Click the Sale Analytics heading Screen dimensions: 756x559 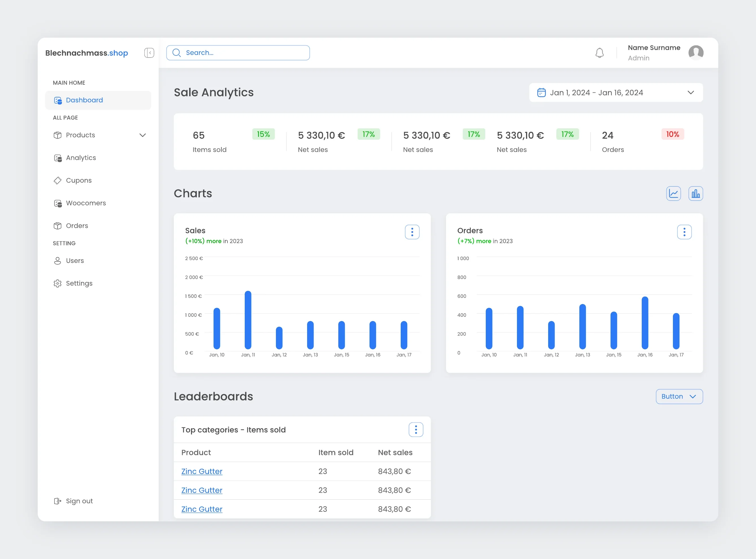tap(214, 93)
